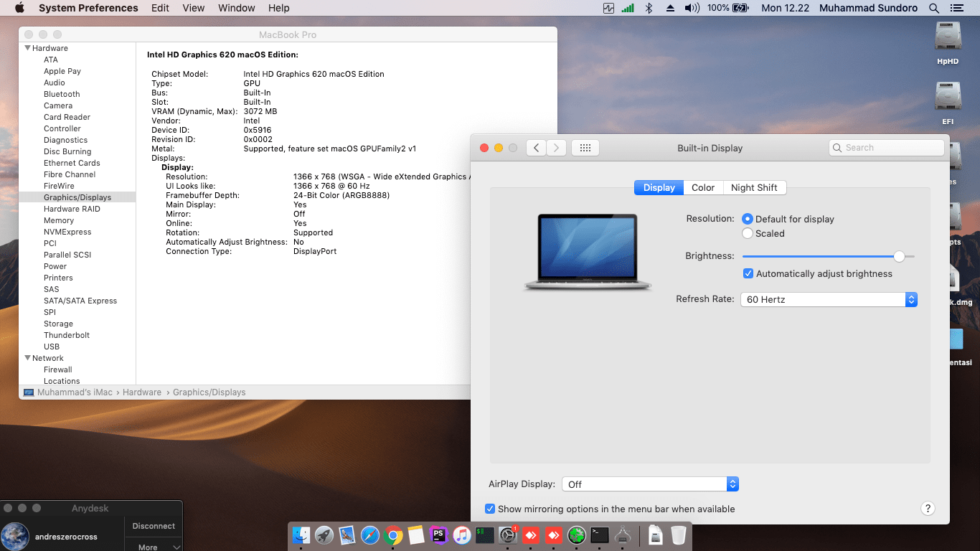Adjust the Brightness slider

899,255
